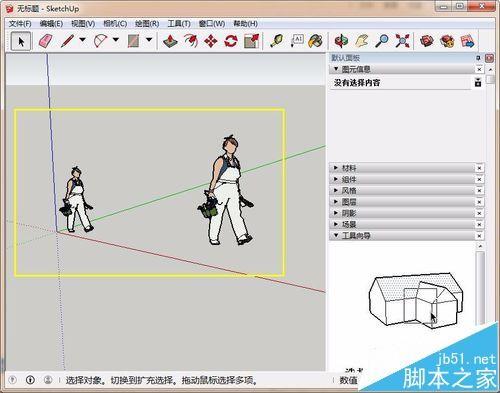
Task: Close the 阴影 panel
Action: pyautogui.click(x=479, y=213)
